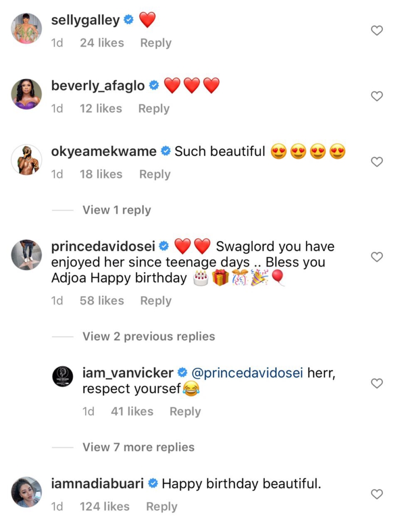This screenshot has width=404, height=532.
Task: Tap okyeamekwame's profile avatar
Action: 26,160
